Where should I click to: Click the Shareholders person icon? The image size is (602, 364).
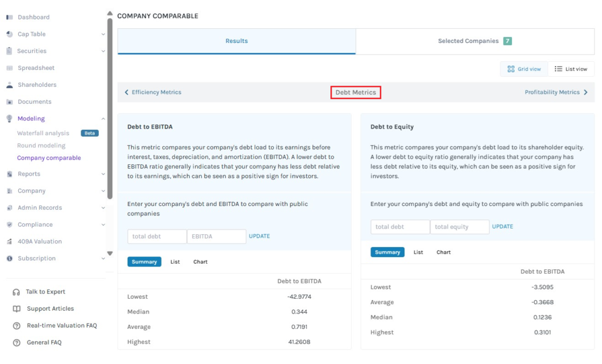9,85
